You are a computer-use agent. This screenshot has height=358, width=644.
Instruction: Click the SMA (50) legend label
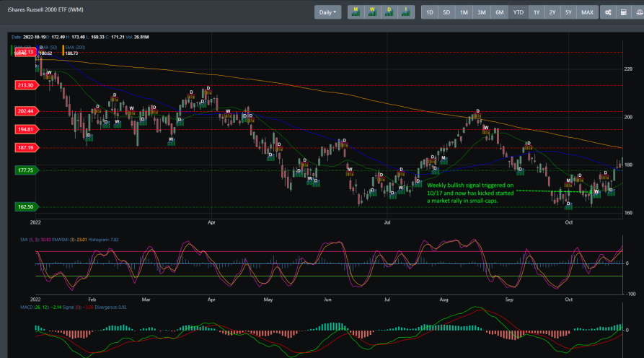[x=48, y=47]
